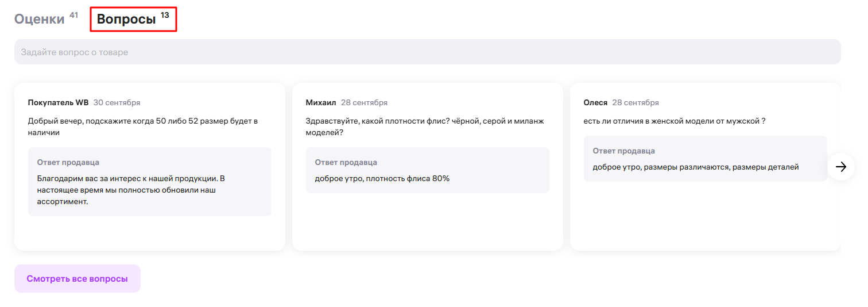The height and width of the screenshot is (307, 868).
Task: Click the 'Ответ продавца' label in Михаил's card
Action: (x=346, y=163)
